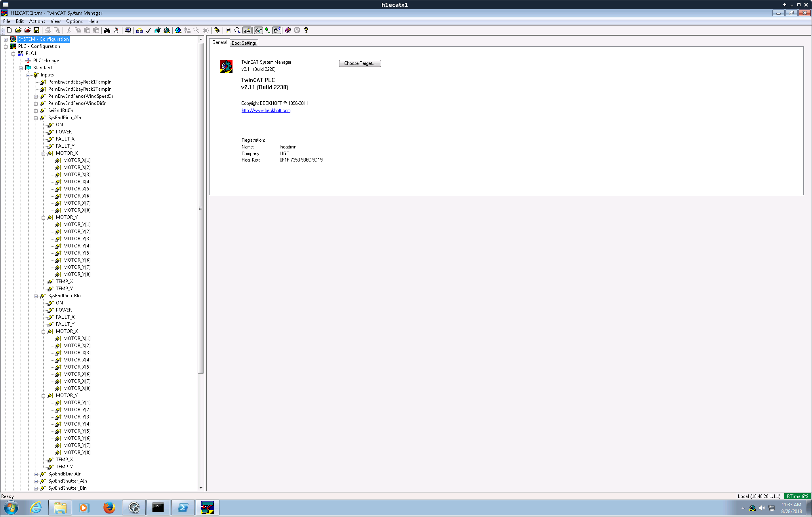Expand the SYSTEM - Configuration node

coord(6,39)
